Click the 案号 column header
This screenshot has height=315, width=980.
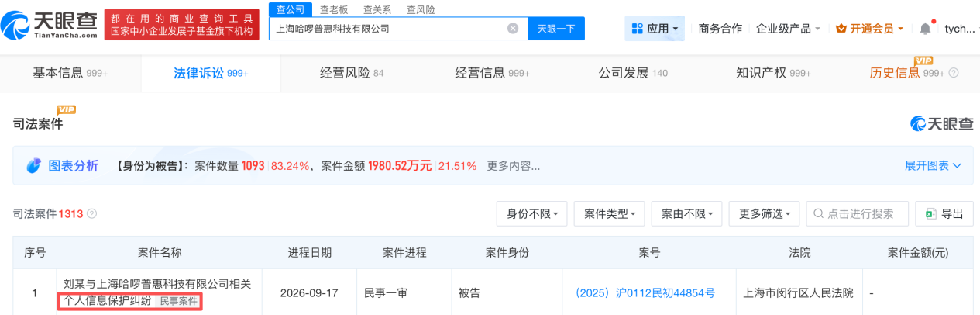pos(649,253)
